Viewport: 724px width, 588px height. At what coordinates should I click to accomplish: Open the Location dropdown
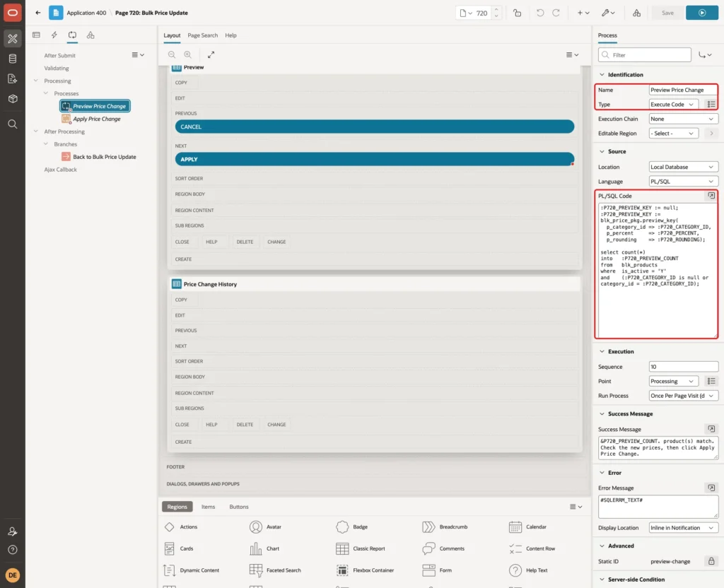684,167
